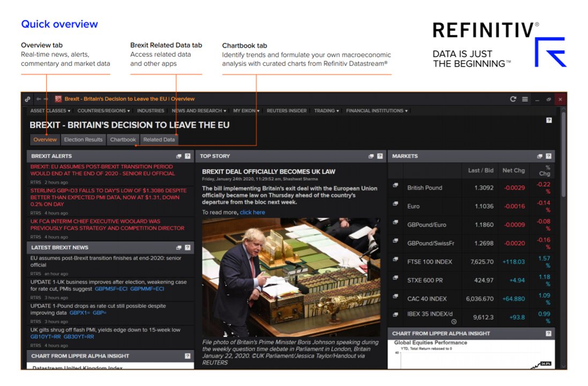The image size is (588, 386).
Task: Pop out the Brexit Alerts panel
Action: 179,156
